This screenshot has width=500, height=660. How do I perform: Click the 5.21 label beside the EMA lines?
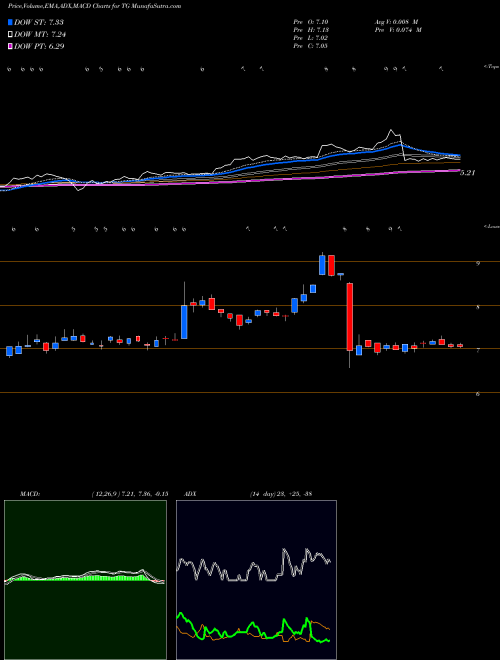(468, 173)
